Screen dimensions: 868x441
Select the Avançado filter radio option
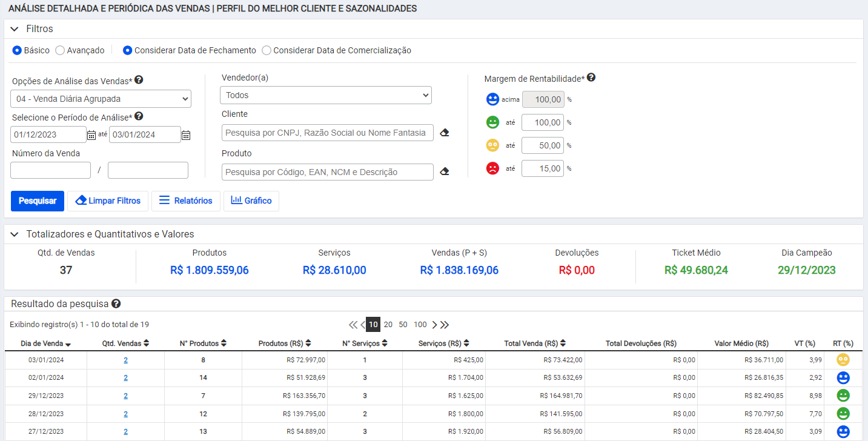[x=60, y=50]
